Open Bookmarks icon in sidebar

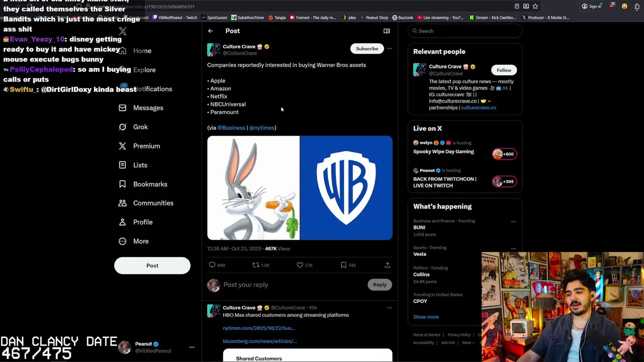pyautogui.click(x=122, y=184)
